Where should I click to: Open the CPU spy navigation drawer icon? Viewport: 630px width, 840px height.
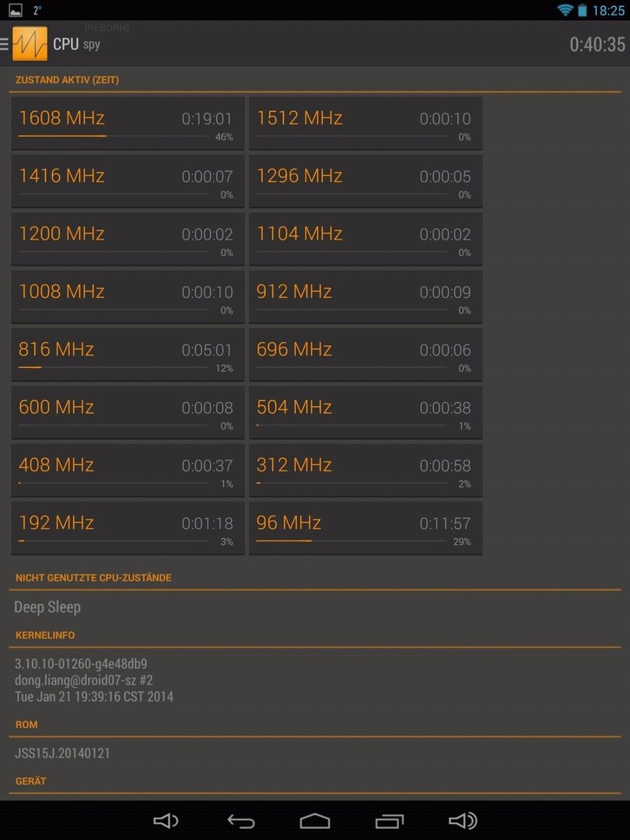coord(5,44)
